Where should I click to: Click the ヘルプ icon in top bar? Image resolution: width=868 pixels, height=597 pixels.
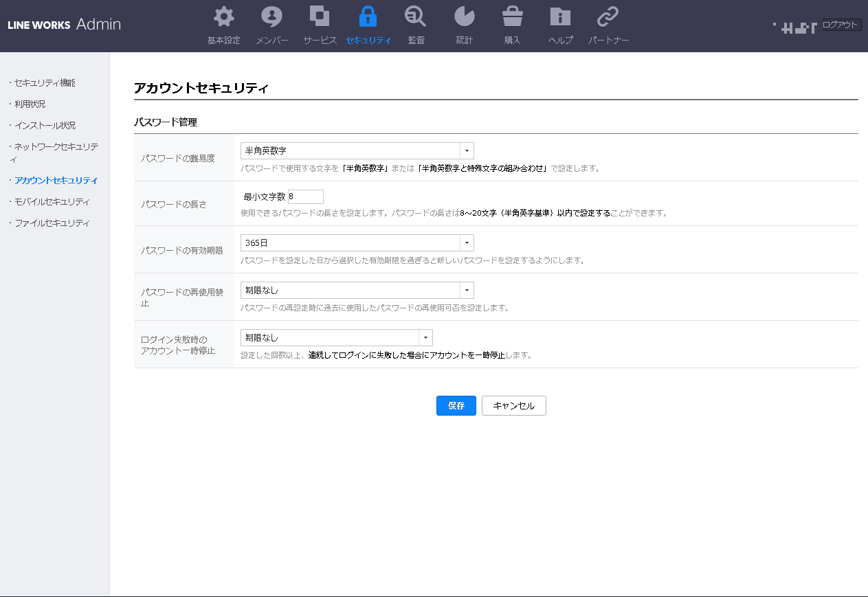coord(560,17)
